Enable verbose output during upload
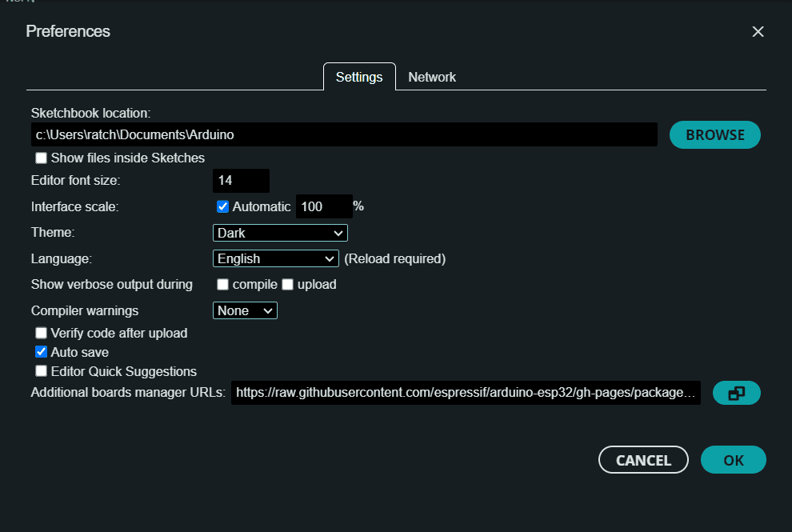Screen dimensions: 792x532 pos(287,284)
